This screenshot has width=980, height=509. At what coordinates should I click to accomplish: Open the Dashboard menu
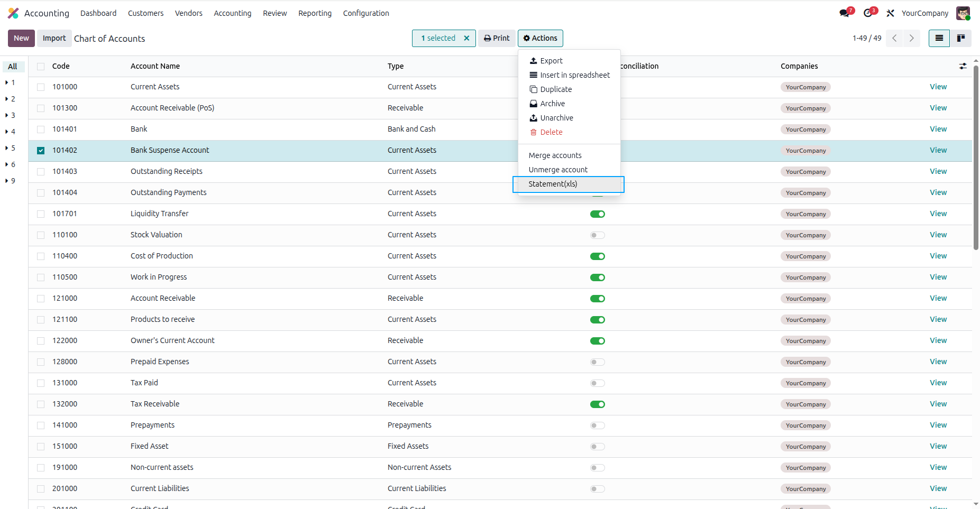[x=98, y=13]
